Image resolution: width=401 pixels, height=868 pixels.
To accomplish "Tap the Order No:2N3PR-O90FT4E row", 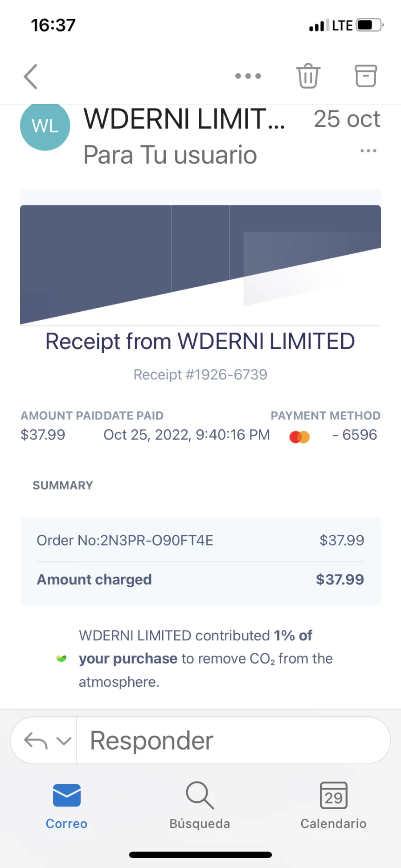I will [200, 540].
